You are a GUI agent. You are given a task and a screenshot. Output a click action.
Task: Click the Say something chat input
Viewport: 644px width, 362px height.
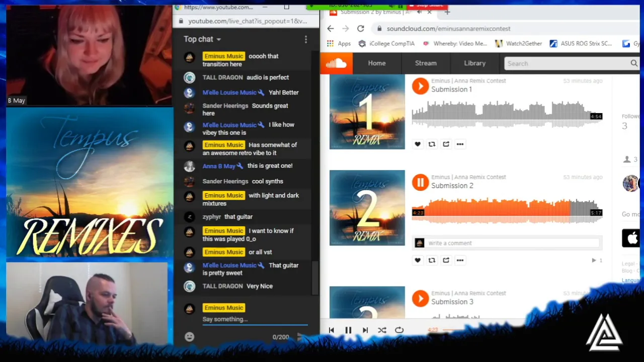tap(255, 319)
